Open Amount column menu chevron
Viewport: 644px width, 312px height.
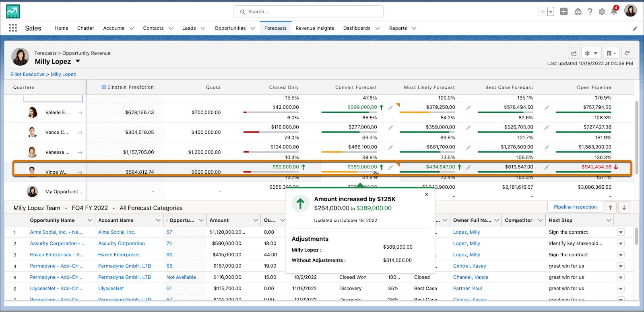click(x=256, y=220)
